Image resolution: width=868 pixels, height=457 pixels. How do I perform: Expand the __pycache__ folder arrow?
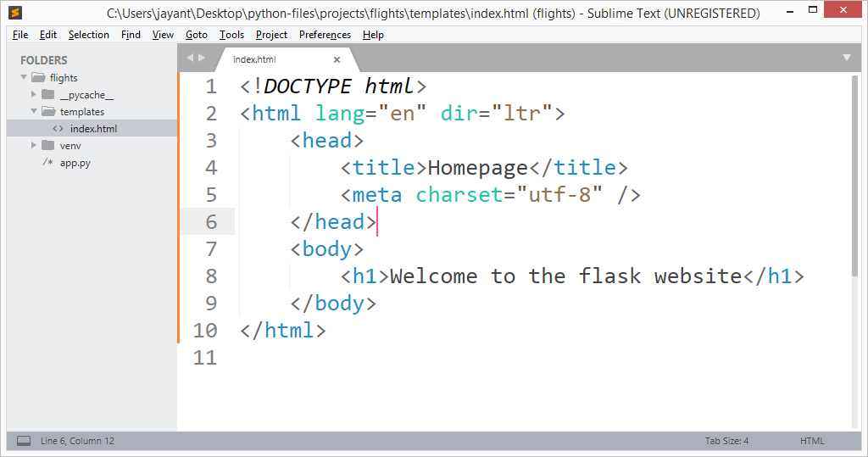(34, 95)
